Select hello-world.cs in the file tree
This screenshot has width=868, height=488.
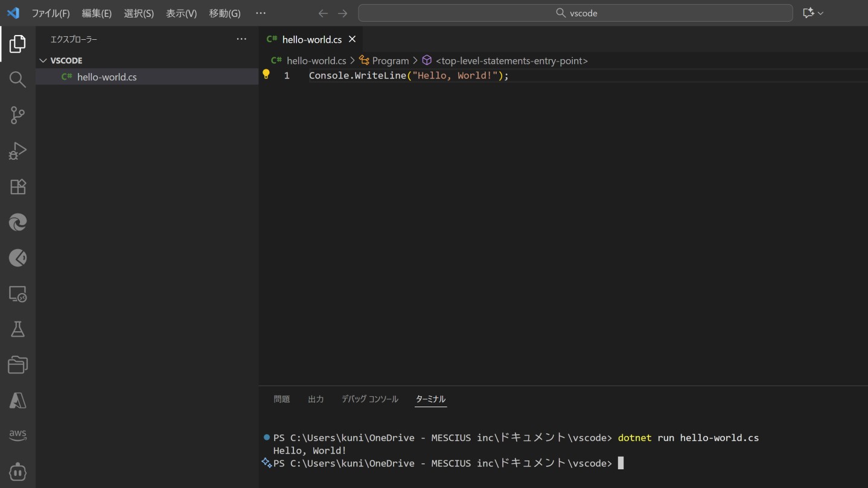pyautogui.click(x=147, y=77)
